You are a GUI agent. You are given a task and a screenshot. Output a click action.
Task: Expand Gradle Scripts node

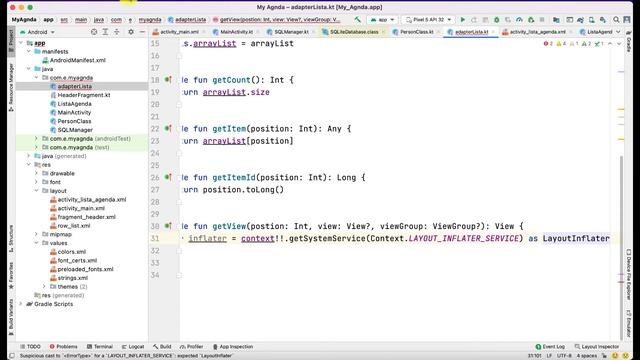(x=21, y=304)
